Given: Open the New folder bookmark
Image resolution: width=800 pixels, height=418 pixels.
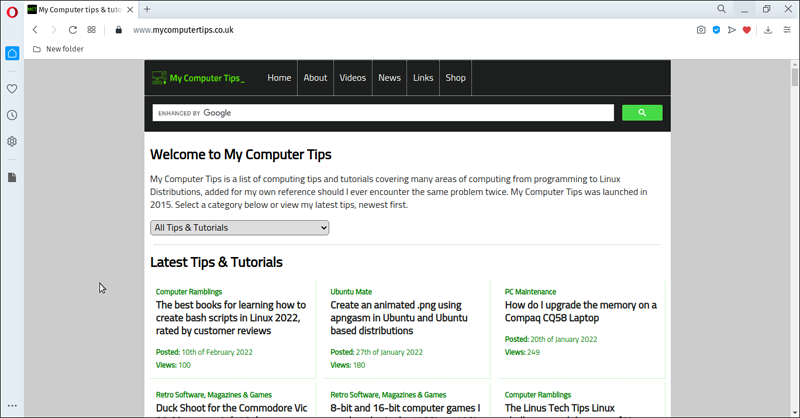Looking at the screenshot, I should point(59,49).
